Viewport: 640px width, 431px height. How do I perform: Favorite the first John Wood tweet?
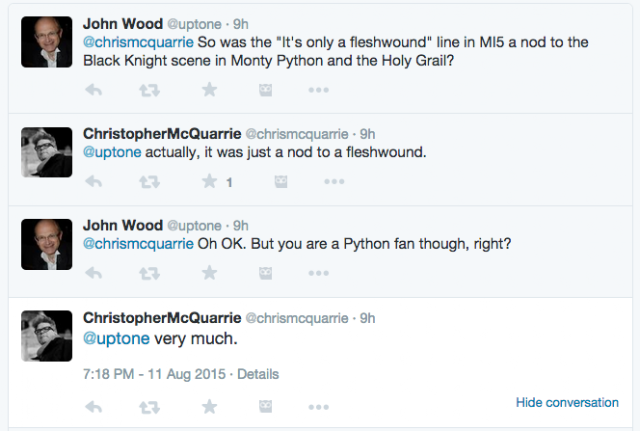pyautogui.click(x=209, y=89)
